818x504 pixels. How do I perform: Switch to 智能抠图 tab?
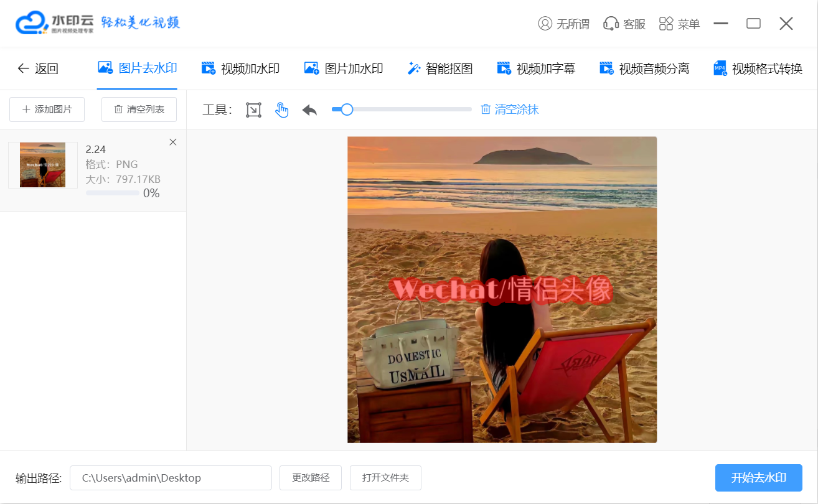tap(440, 68)
